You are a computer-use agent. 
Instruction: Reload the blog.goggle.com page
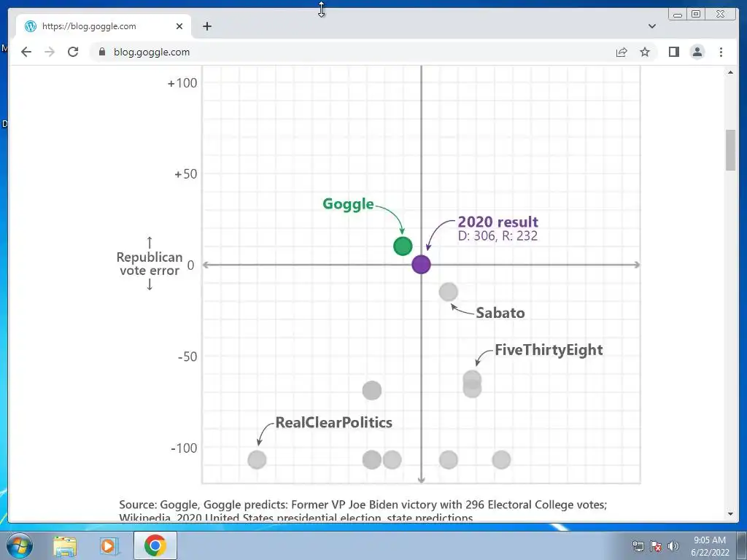click(73, 52)
